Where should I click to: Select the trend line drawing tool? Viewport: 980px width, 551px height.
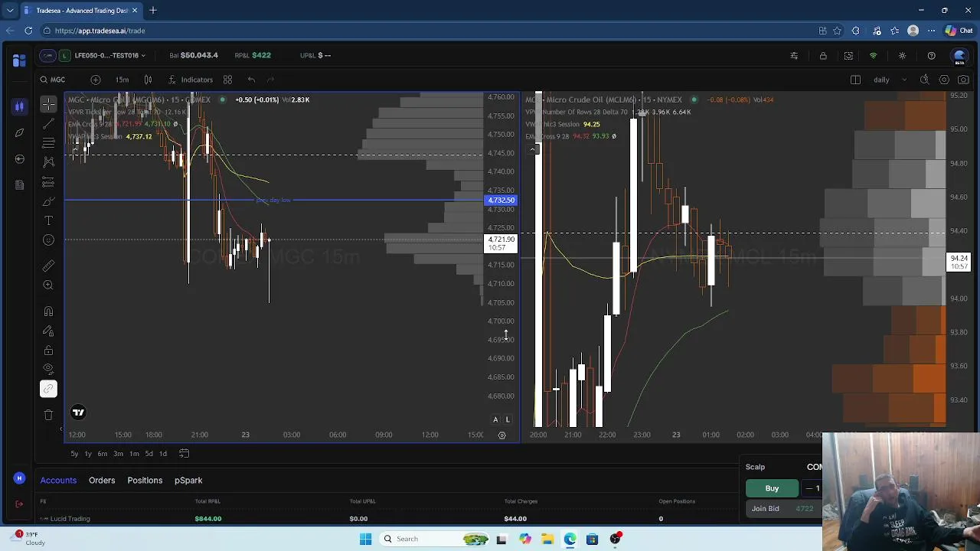[48, 123]
